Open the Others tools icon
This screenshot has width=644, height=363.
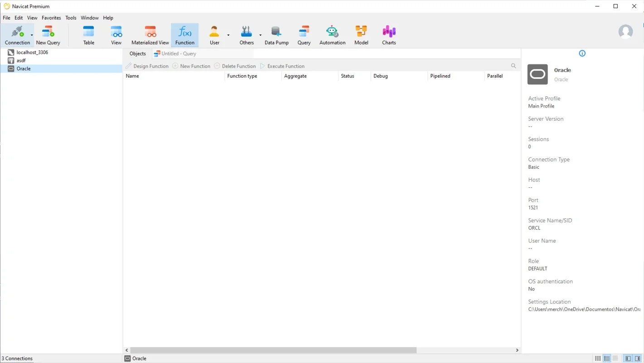[247, 35]
